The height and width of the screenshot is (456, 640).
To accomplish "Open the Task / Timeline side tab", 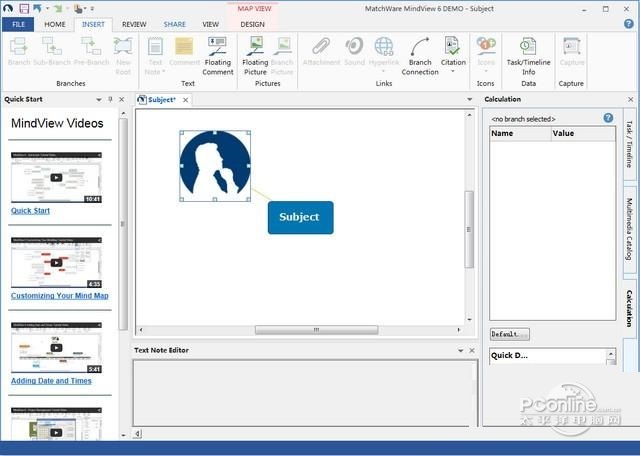I will (629, 144).
